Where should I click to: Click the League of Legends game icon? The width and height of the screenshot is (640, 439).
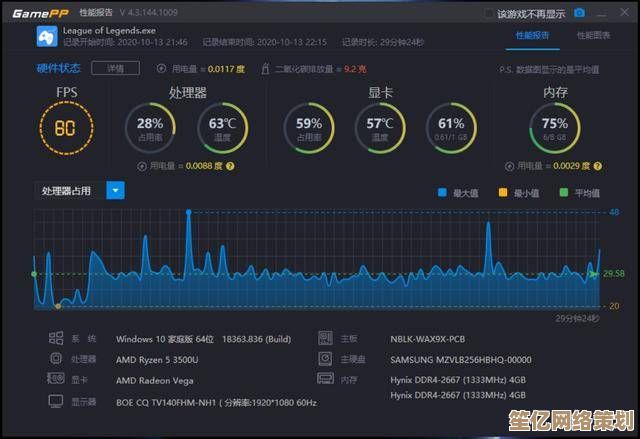point(47,36)
